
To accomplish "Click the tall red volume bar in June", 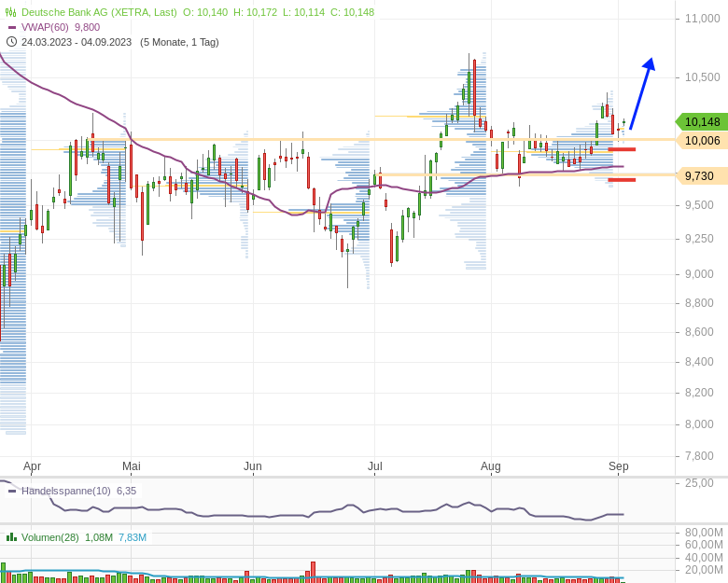I will (314, 572).
